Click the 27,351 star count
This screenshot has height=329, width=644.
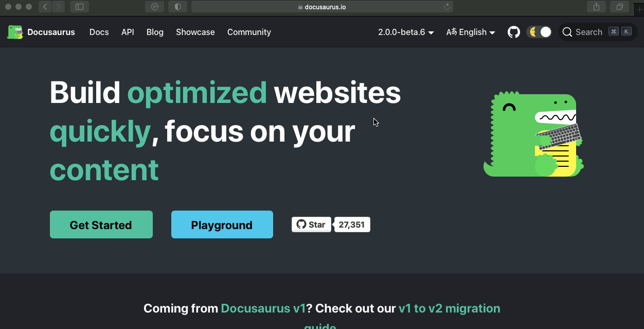tap(352, 224)
